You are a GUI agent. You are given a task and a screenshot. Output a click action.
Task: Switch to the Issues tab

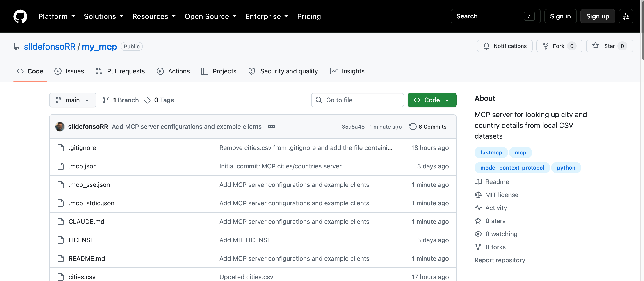point(69,71)
